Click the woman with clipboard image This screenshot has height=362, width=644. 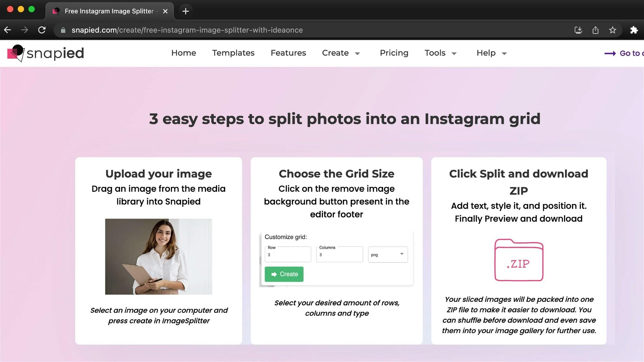tap(158, 256)
